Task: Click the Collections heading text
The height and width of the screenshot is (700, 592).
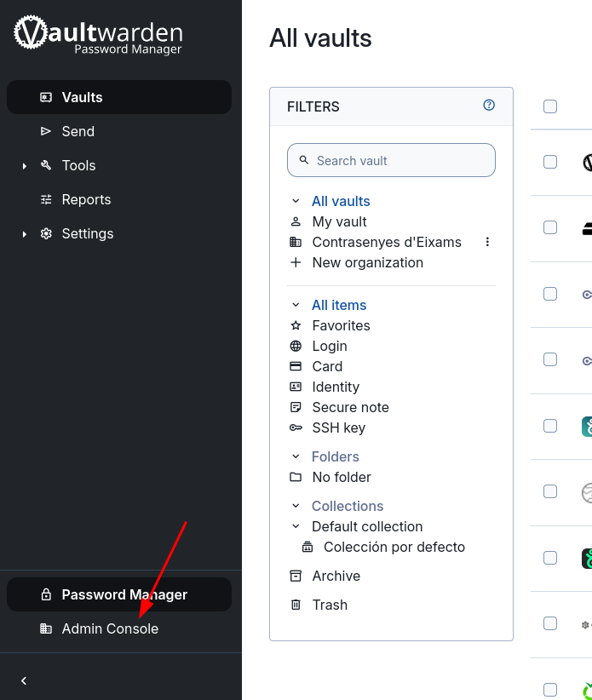Action: pyautogui.click(x=348, y=506)
